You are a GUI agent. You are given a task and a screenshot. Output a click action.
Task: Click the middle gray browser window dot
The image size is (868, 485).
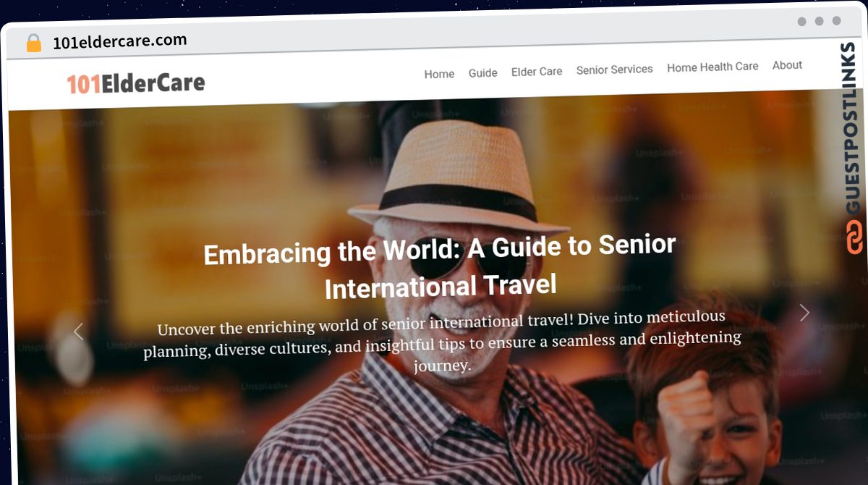click(x=819, y=22)
